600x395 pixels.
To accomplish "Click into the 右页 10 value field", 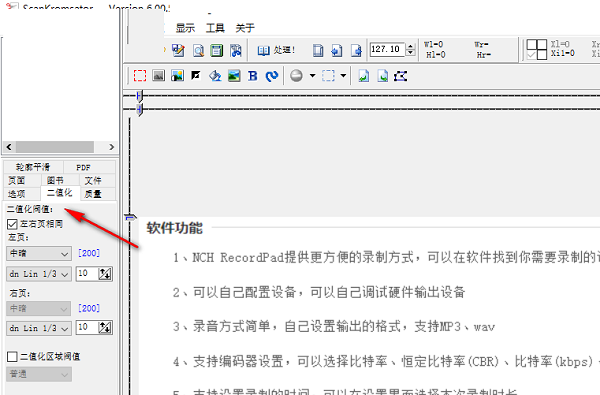I will point(87,328).
